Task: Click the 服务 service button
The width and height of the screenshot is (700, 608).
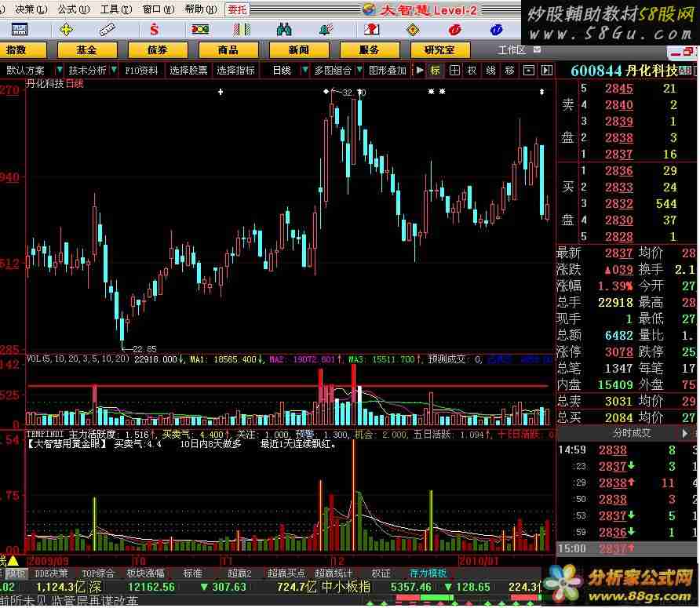Action: pyautogui.click(x=369, y=50)
